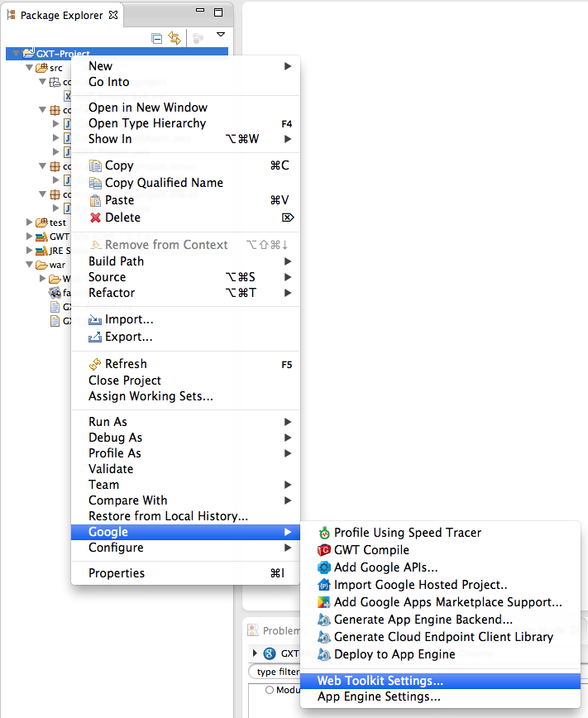Open the Show In submenu
The height and width of the screenshot is (718, 588).
click(x=185, y=139)
